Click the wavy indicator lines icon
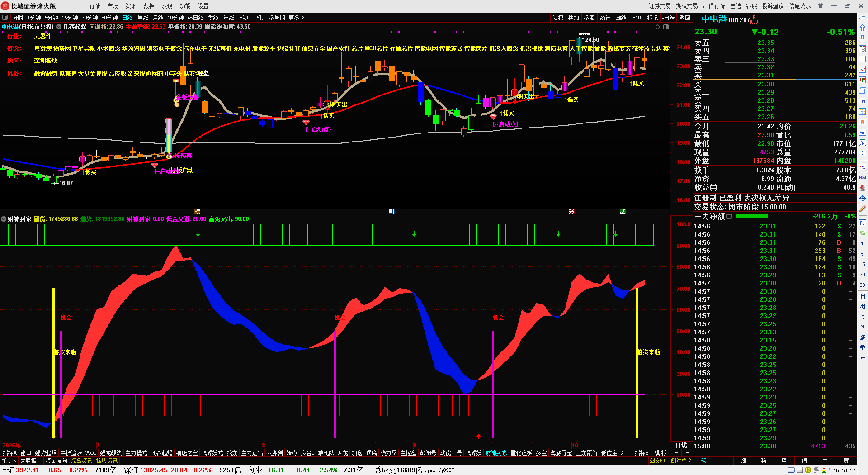The image size is (868, 475). click(x=863, y=167)
